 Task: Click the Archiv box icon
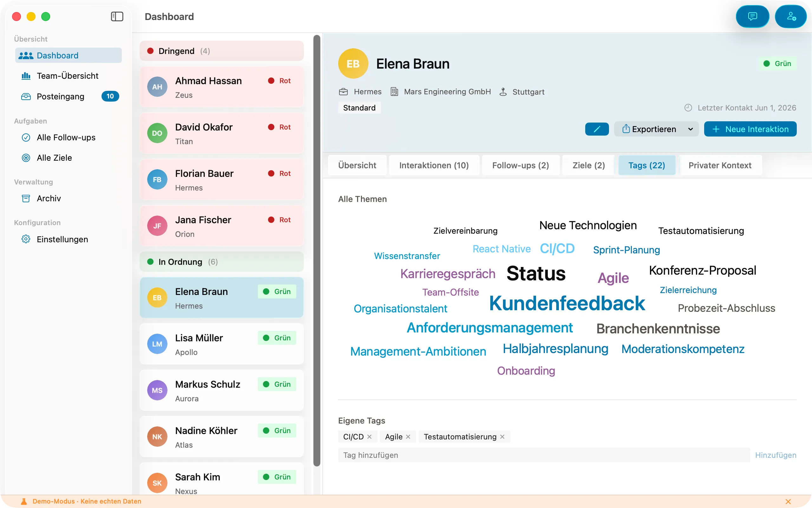26,198
